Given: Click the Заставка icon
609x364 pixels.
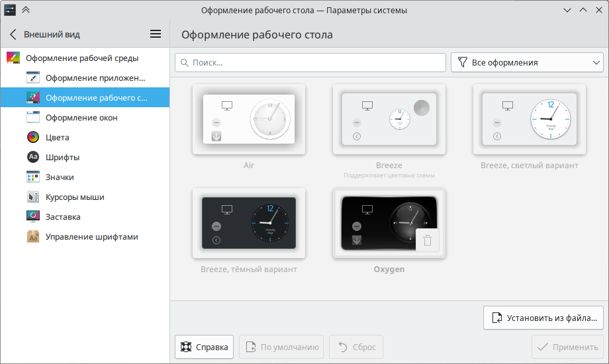Looking at the screenshot, I should point(33,217).
